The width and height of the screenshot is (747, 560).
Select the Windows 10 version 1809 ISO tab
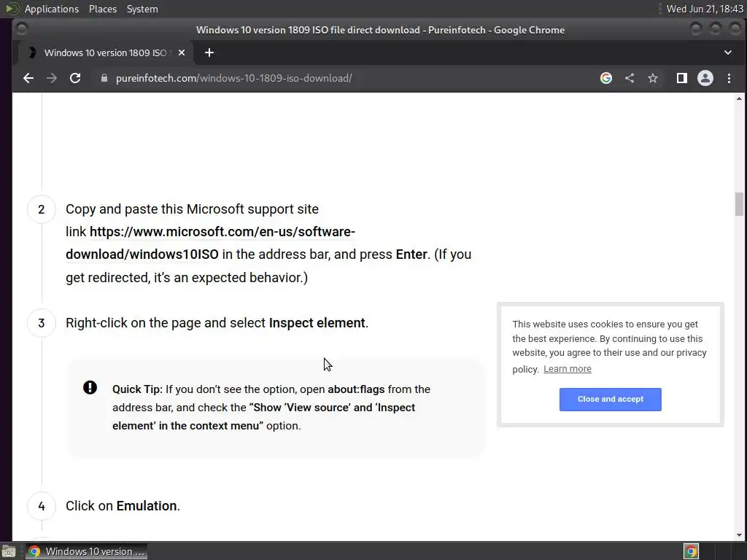pos(105,52)
